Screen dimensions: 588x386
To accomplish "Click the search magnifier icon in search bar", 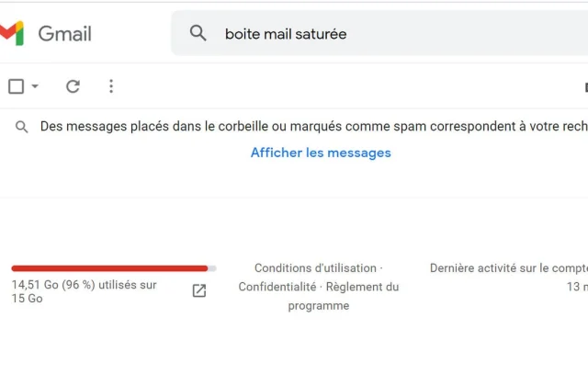I will [x=198, y=33].
